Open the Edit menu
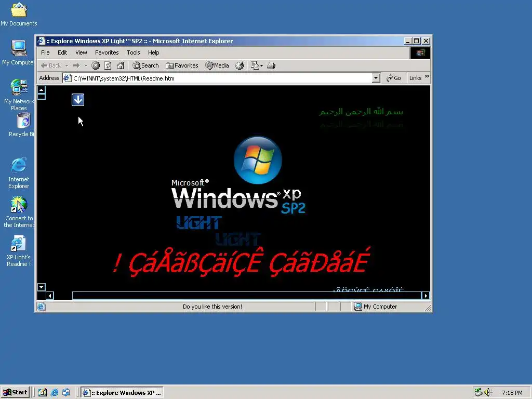 click(x=62, y=52)
